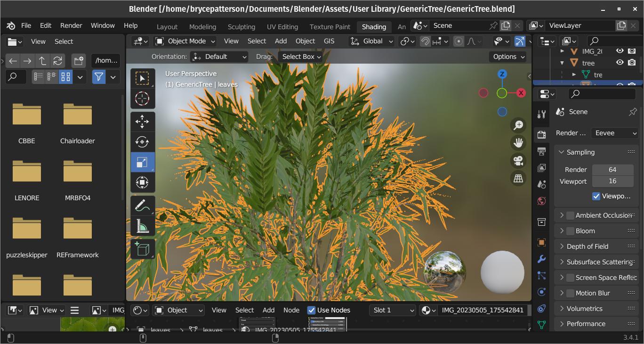
Task: Open the View Layer properties tab
Action: point(541,168)
